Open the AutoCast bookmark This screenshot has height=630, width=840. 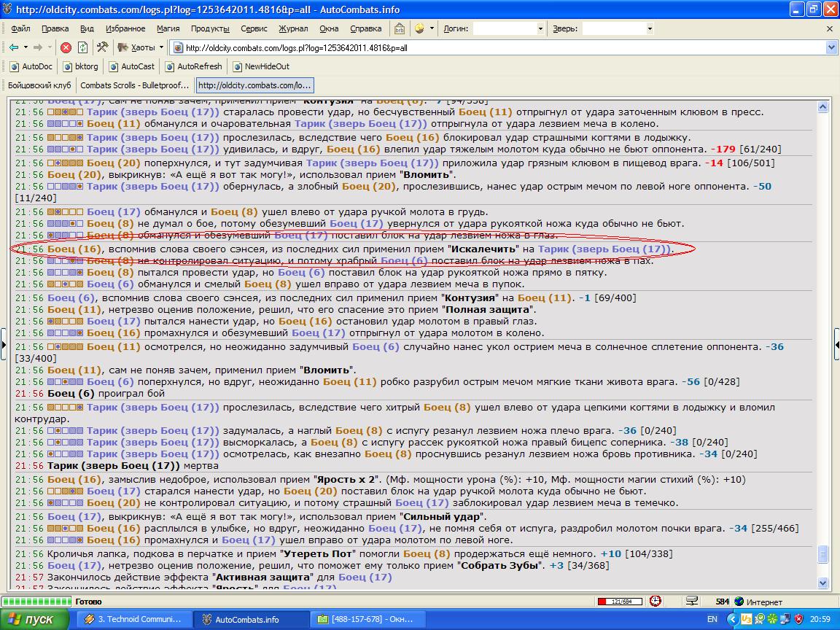coord(132,66)
